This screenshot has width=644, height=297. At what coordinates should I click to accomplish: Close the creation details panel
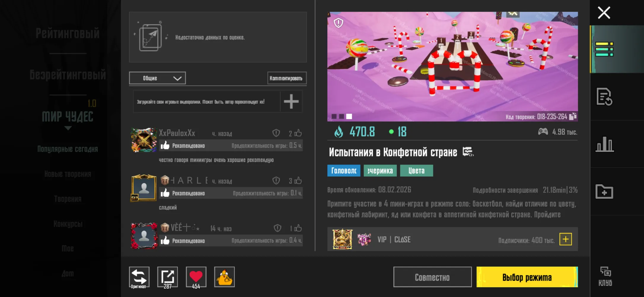click(x=604, y=13)
